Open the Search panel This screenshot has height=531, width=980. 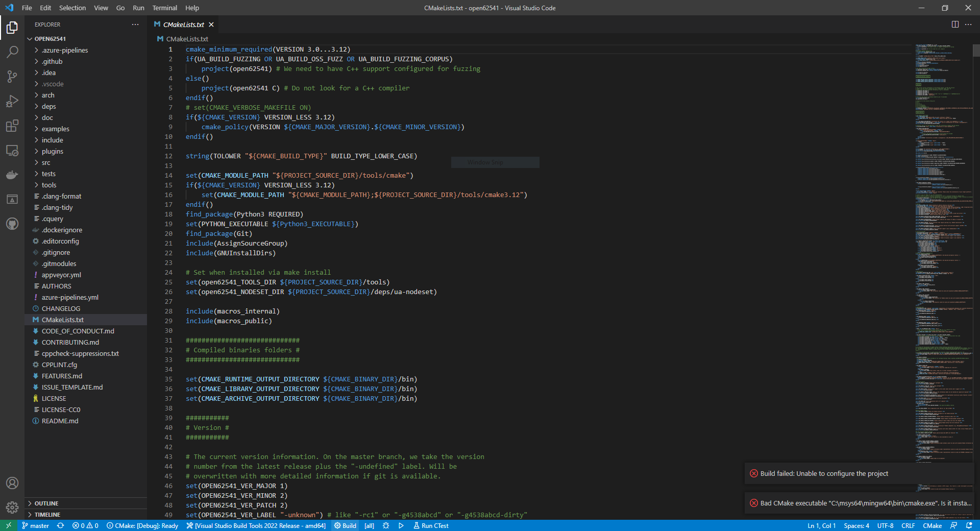click(12, 52)
